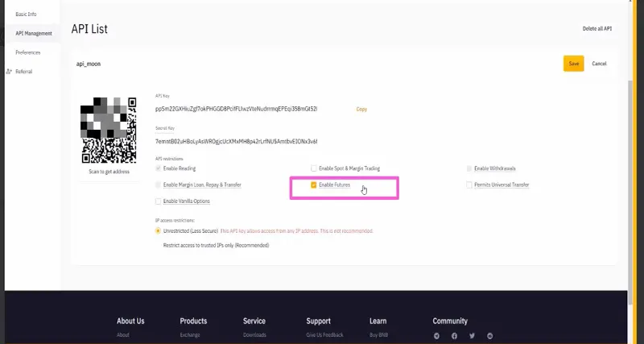The image size is (644, 344).
Task: Save the api_moon settings
Action: coord(574,64)
